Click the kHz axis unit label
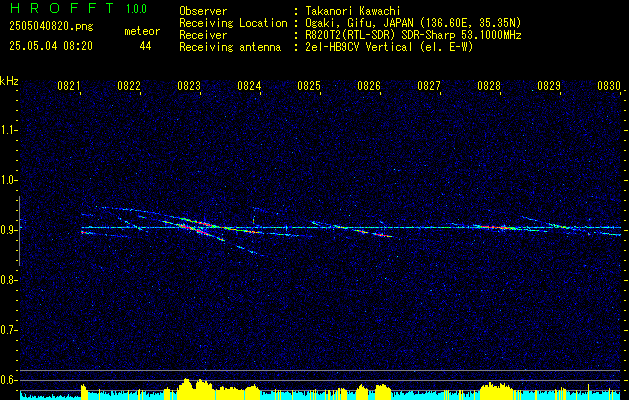 (x=9, y=81)
